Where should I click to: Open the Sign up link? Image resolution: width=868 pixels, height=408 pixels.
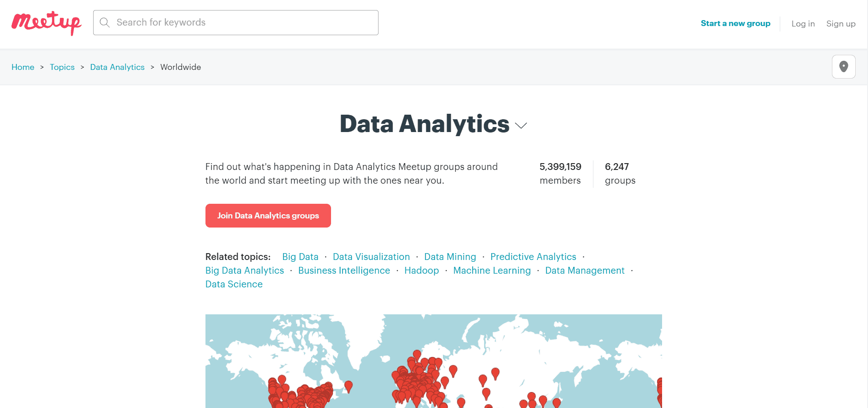coord(841,24)
